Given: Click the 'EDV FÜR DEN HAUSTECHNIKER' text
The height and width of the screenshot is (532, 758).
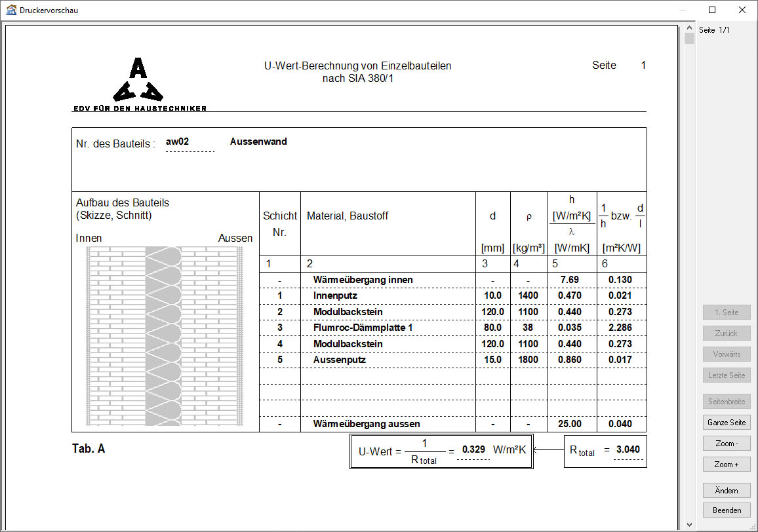Looking at the screenshot, I should coord(140,109).
